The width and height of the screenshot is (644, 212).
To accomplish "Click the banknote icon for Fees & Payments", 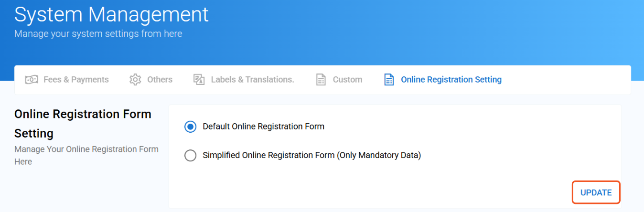I will point(32,79).
